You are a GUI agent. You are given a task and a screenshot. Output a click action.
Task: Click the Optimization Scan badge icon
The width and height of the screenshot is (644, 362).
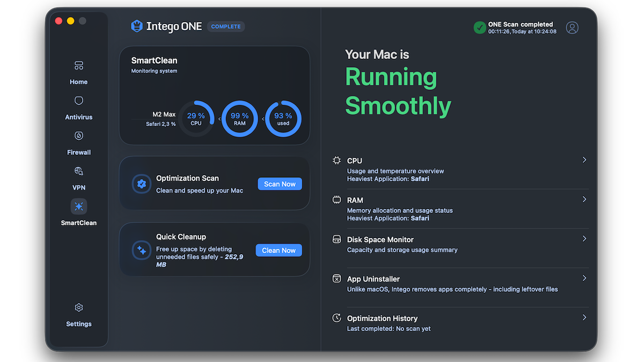pyautogui.click(x=142, y=184)
